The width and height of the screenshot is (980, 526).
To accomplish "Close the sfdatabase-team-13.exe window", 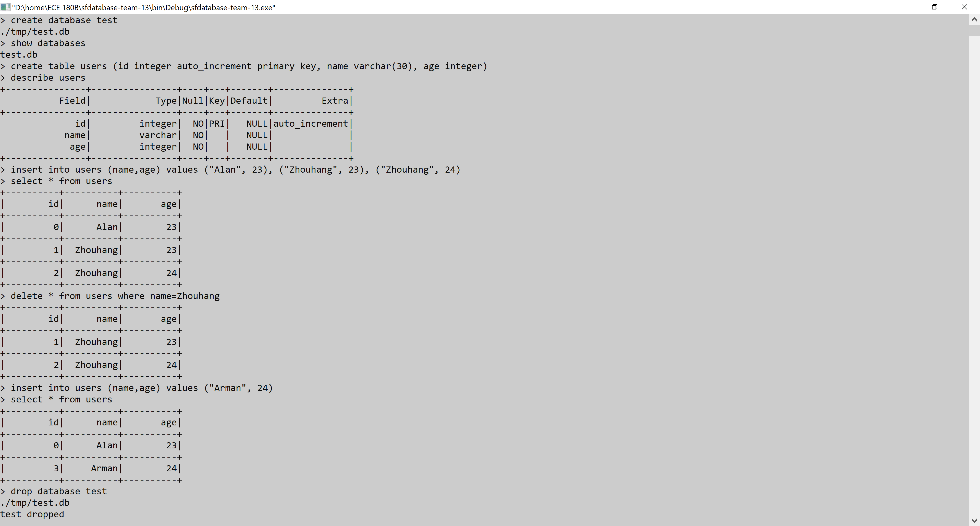I will (964, 7).
